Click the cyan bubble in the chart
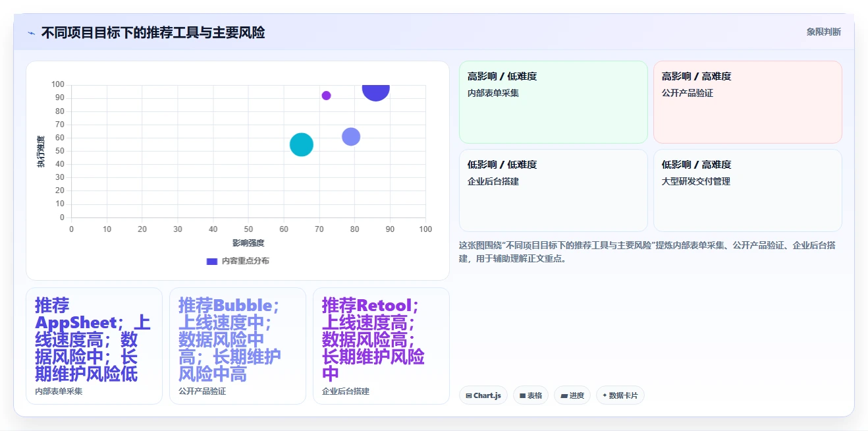This screenshot has height=431, width=868. coord(301,144)
